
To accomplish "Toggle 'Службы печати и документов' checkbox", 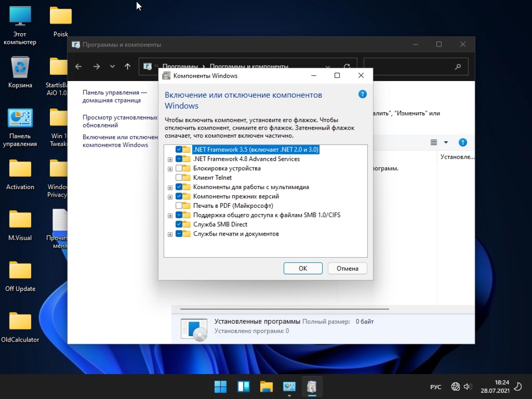I will point(179,234).
